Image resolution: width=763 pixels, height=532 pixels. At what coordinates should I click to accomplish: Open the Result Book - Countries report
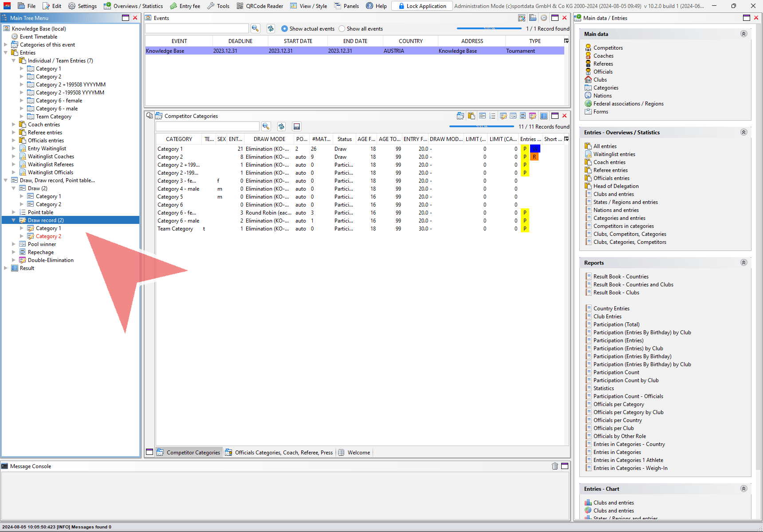tap(621, 277)
